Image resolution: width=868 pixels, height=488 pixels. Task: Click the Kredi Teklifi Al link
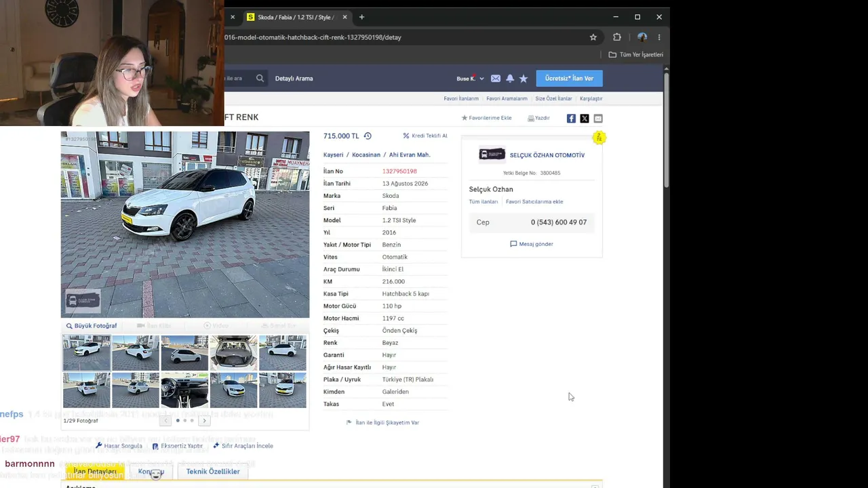coord(425,136)
